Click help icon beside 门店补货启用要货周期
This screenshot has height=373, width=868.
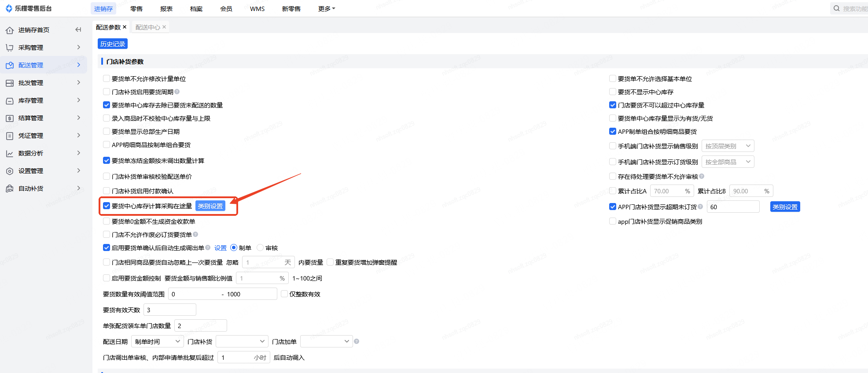177,92
